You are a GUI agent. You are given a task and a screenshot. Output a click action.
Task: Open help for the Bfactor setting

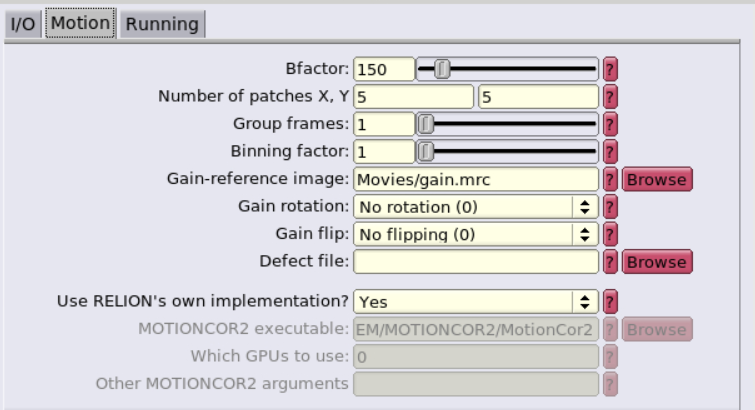point(610,69)
